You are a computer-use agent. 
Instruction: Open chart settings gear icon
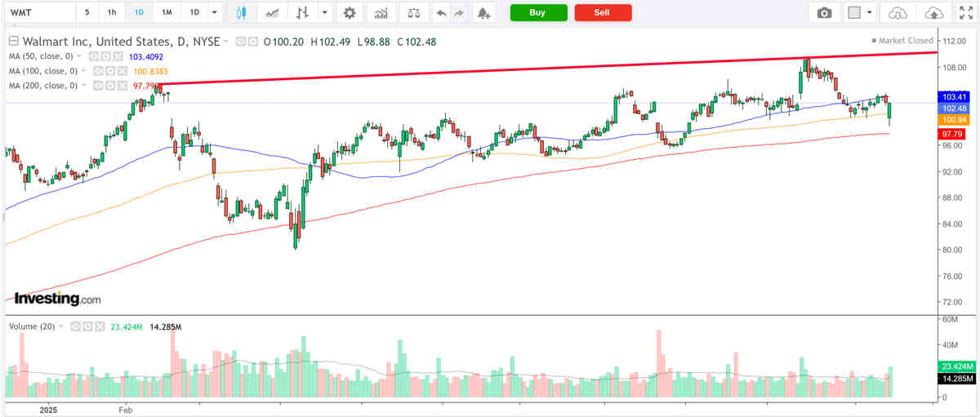[x=350, y=13]
